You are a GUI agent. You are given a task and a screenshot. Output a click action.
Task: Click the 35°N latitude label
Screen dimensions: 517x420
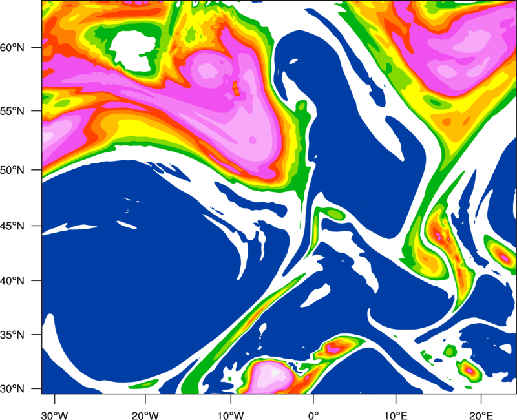tap(12, 335)
